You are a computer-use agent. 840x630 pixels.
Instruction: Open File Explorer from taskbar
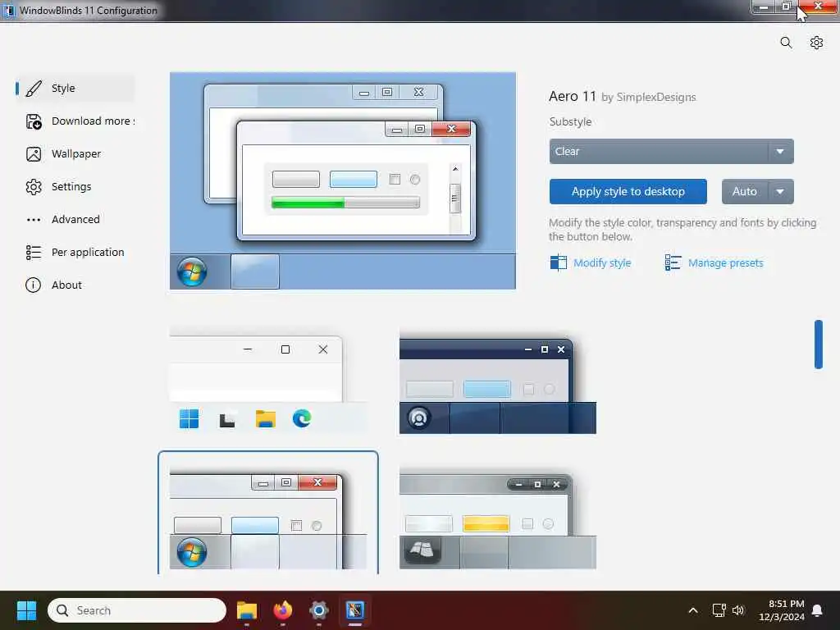pyautogui.click(x=247, y=610)
